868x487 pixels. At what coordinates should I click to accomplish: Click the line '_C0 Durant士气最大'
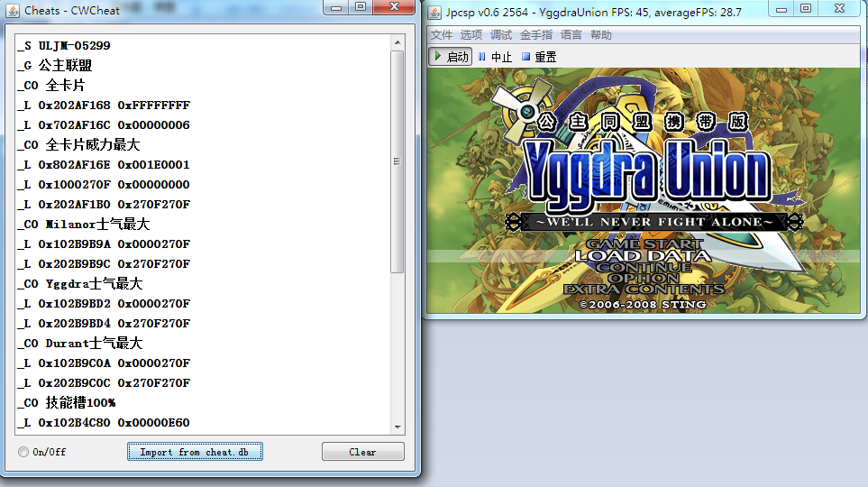(79, 344)
